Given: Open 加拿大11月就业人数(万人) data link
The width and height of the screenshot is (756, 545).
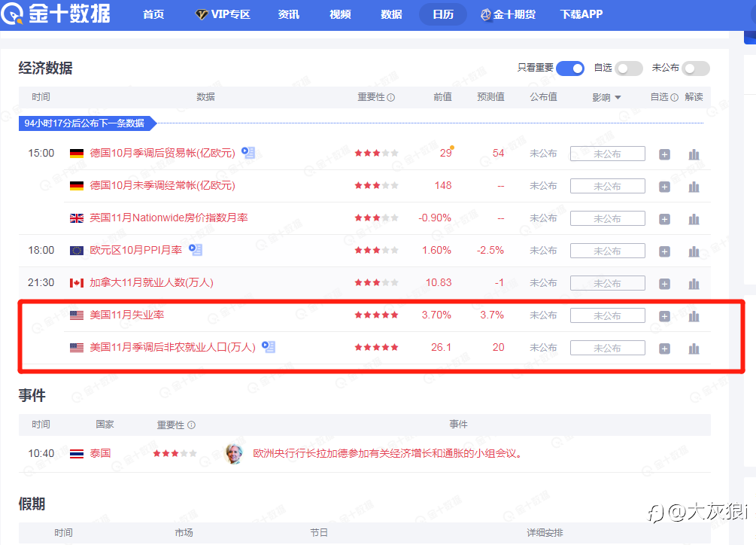Looking at the screenshot, I should (x=151, y=282).
